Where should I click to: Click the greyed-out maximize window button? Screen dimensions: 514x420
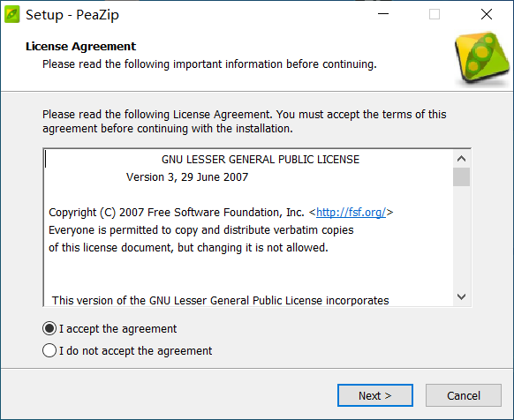point(435,14)
